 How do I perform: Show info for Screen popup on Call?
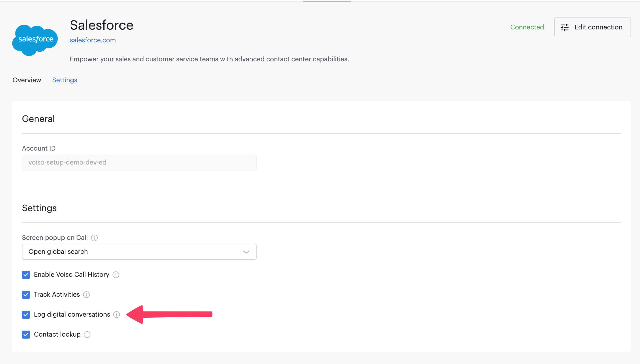point(94,238)
